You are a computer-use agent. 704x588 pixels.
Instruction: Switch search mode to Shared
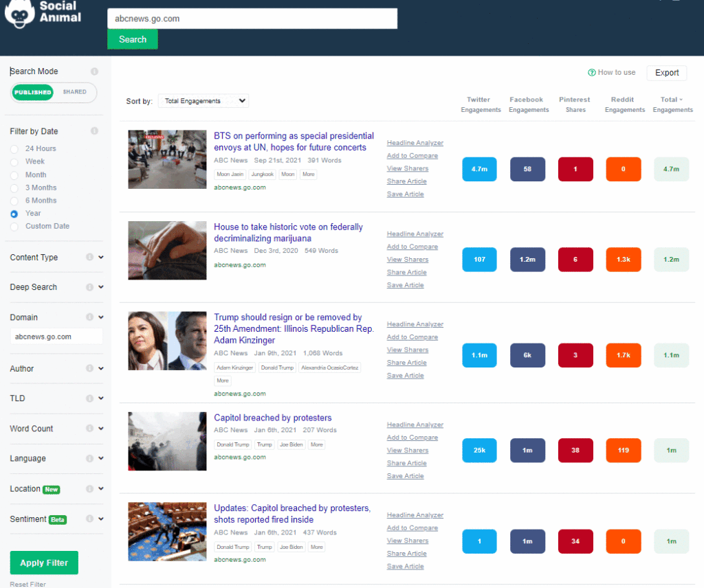click(x=74, y=92)
